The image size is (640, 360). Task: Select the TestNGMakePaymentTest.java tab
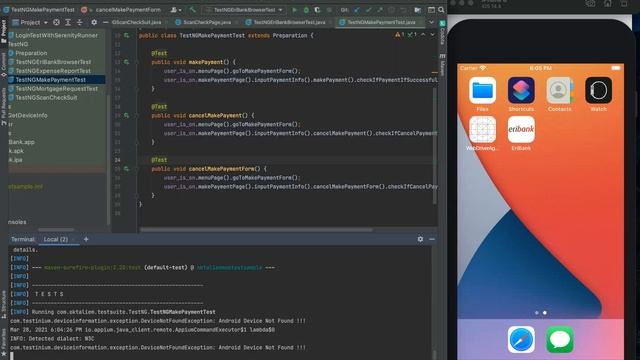tap(381, 22)
